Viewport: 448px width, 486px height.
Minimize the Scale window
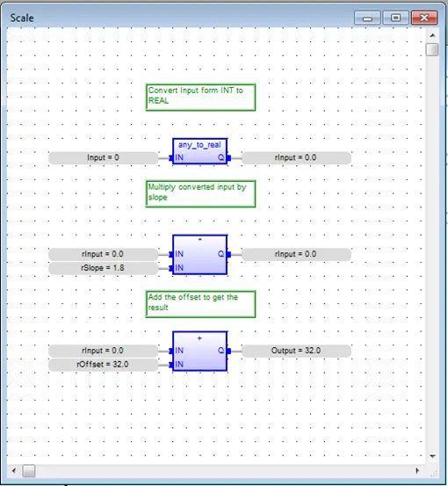[367, 18]
